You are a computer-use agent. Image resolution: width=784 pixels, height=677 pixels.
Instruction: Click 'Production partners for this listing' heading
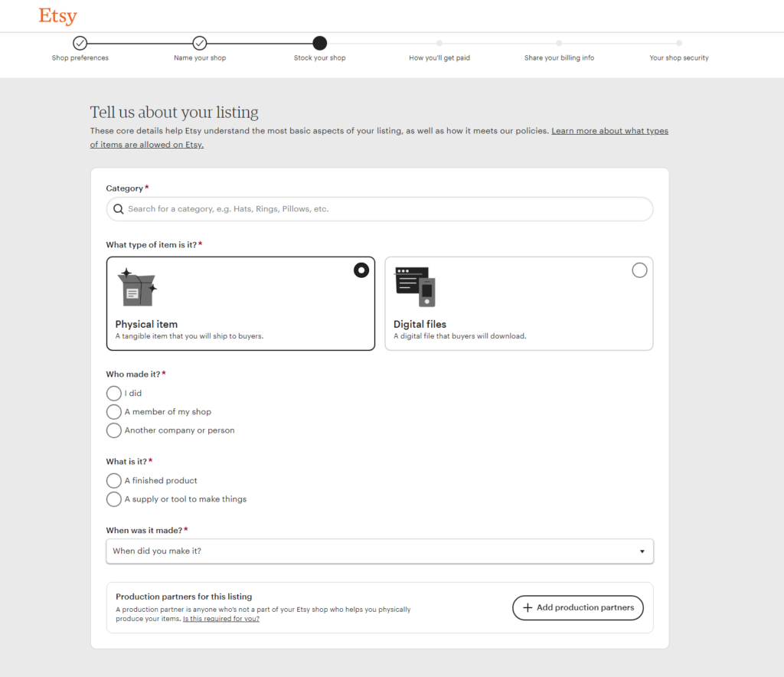pyautogui.click(x=184, y=597)
